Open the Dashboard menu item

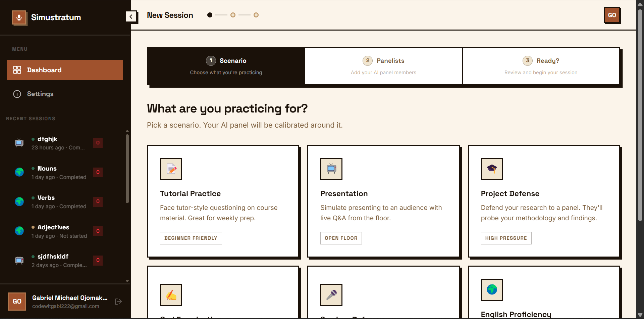pyautogui.click(x=65, y=70)
